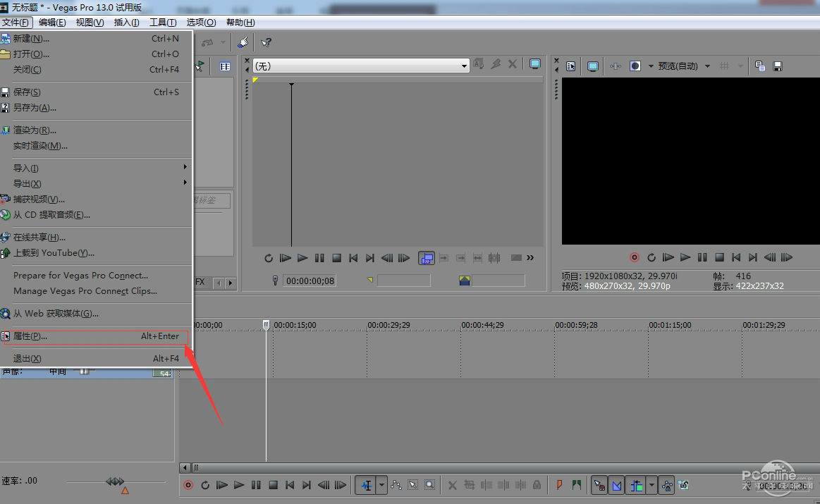
Task: Toggle Ignore Event Grouping button
Action: 683,485
